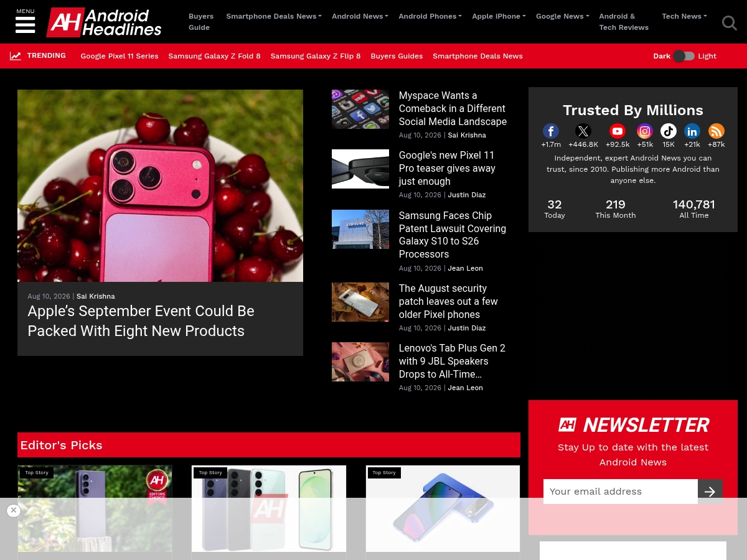Open second Editor's Picks card with three phones
The height and width of the screenshot is (560, 747).
[269, 508]
